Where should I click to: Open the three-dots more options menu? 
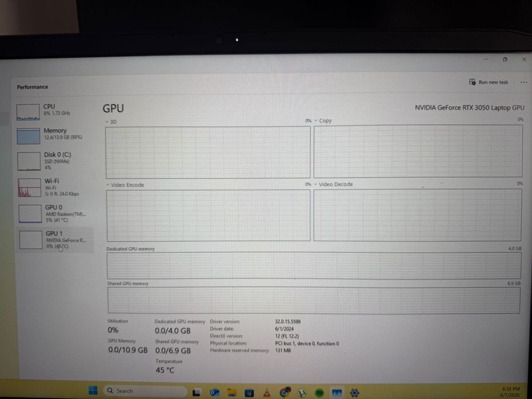click(524, 83)
